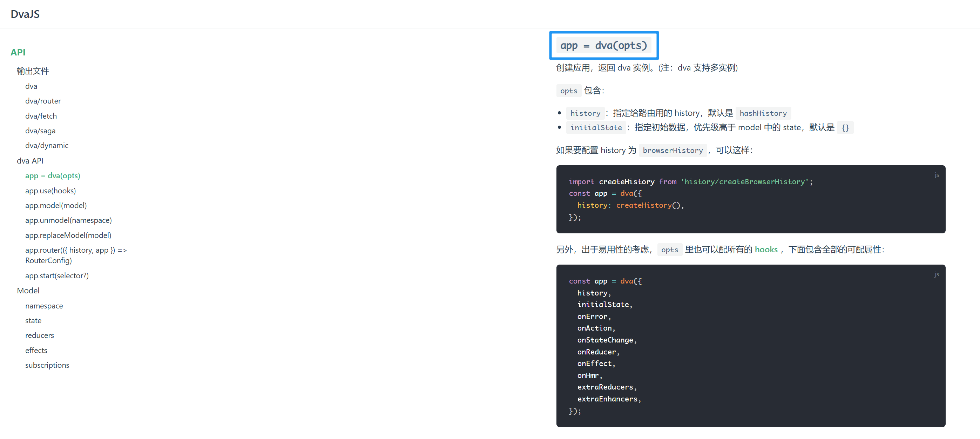Click the onEffect line in code block
The image size is (980, 439).
tap(596, 364)
